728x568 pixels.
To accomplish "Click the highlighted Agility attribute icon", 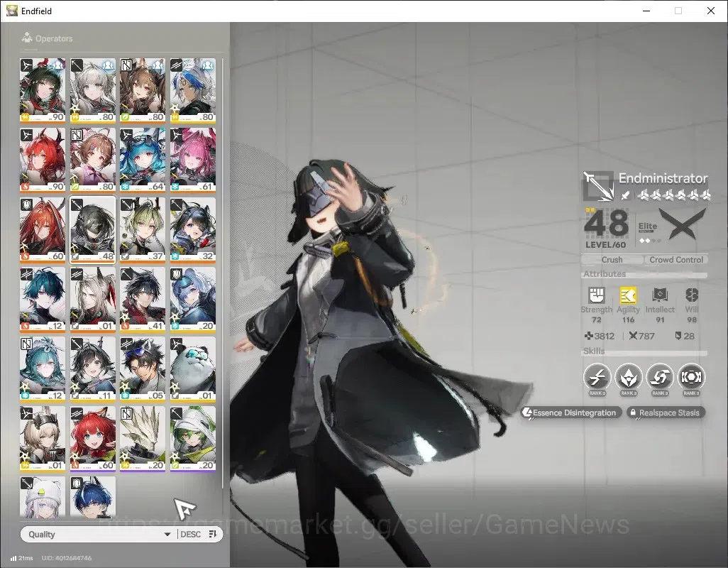I will 628,295.
